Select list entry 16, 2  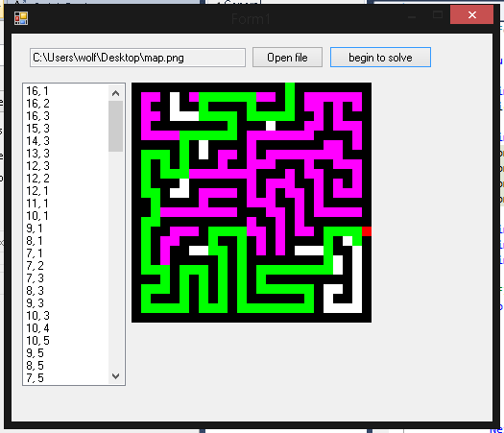pyautogui.click(x=37, y=104)
